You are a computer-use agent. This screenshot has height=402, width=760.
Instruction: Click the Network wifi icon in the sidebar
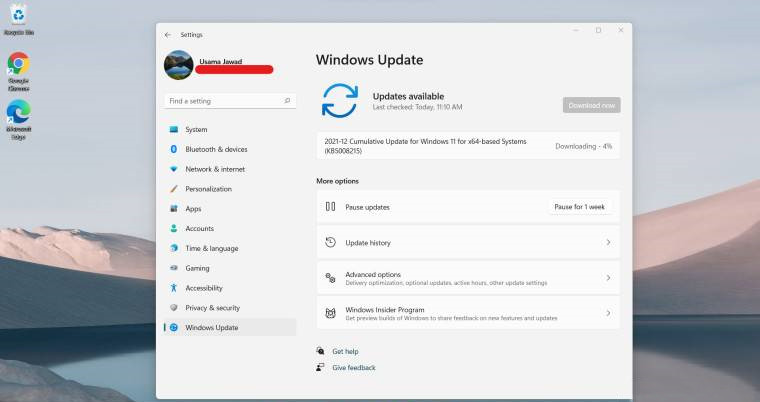point(174,169)
